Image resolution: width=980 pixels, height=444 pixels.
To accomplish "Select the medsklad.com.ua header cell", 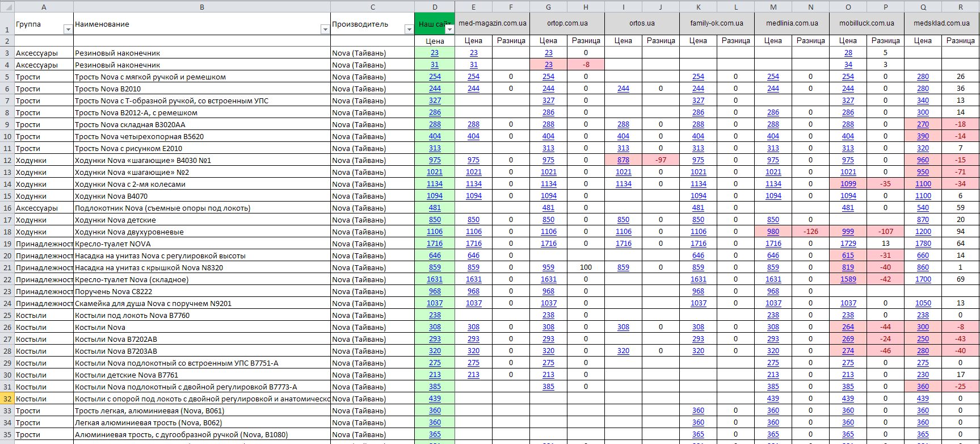I will pos(941,23).
